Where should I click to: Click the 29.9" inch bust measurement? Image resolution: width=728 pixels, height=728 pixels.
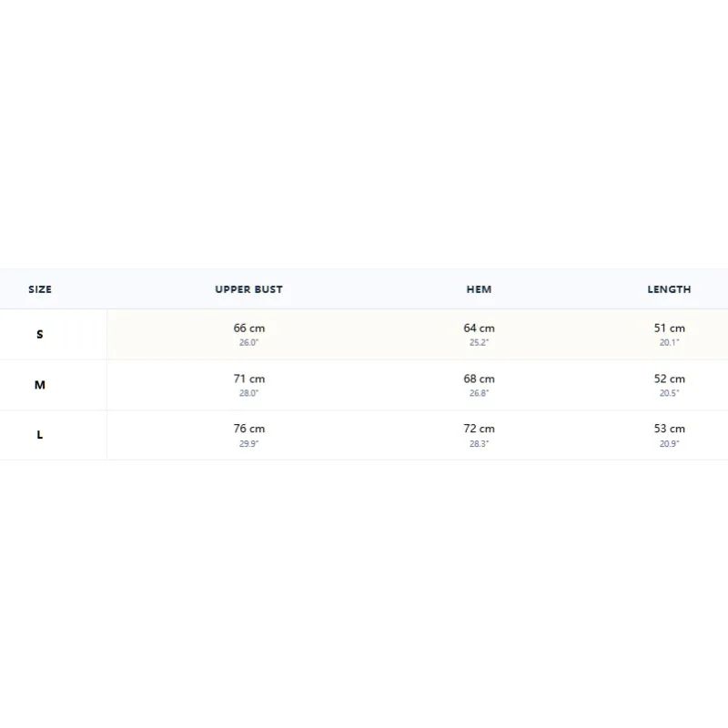point(248,444)
